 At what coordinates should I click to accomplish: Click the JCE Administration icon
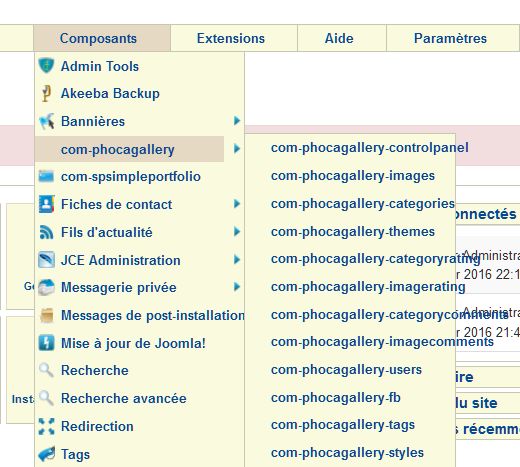[46, 260]
